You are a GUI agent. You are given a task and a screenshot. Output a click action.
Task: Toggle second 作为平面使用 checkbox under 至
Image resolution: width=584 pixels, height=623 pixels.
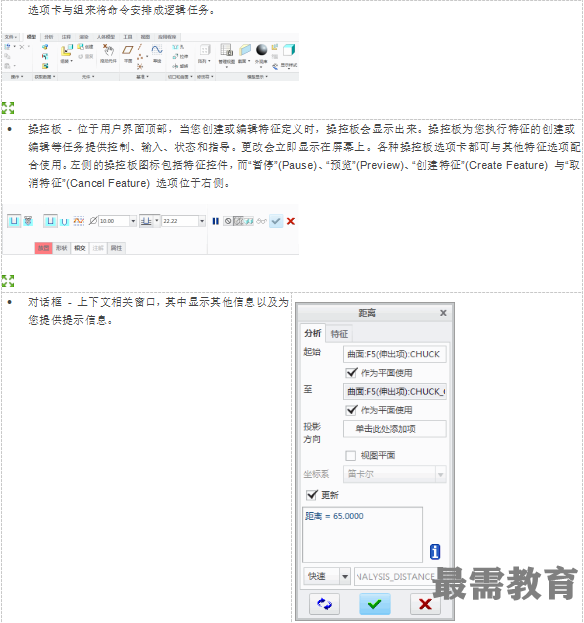click(351, 410)
